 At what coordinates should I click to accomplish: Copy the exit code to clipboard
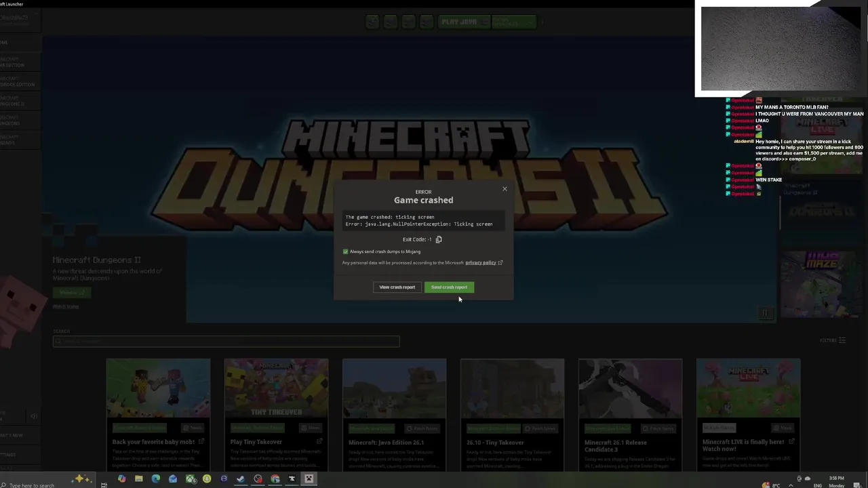point(439,239)
